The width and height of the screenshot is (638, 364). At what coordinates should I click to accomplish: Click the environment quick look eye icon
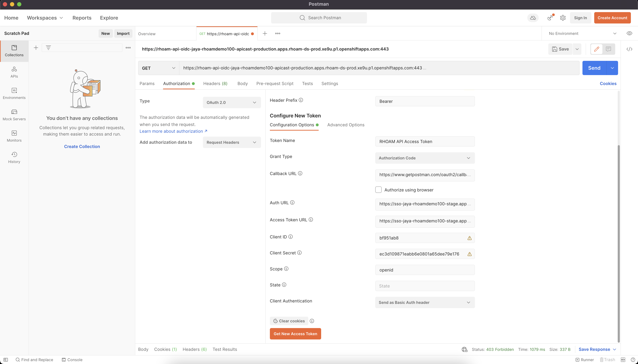click(x=629, y=33)
